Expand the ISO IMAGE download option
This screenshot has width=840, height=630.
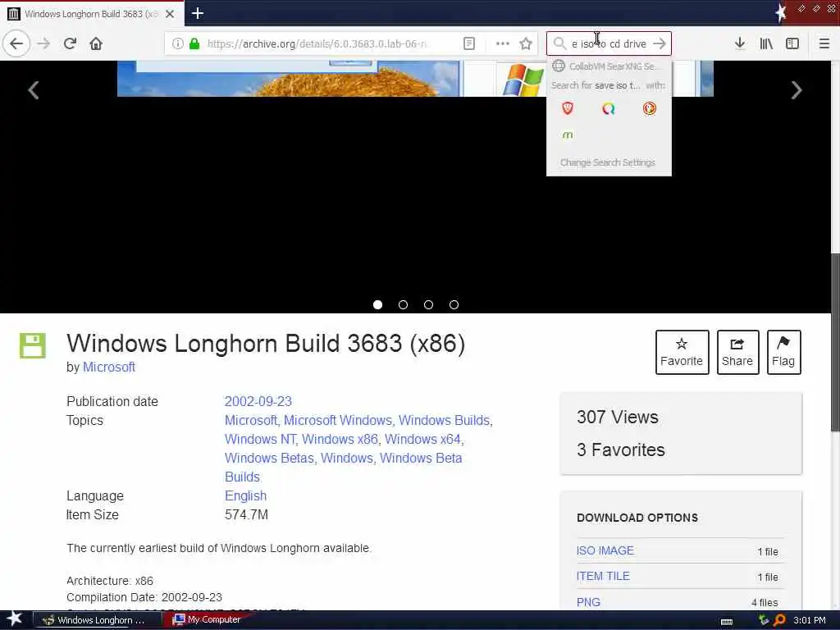click(605, 550)
